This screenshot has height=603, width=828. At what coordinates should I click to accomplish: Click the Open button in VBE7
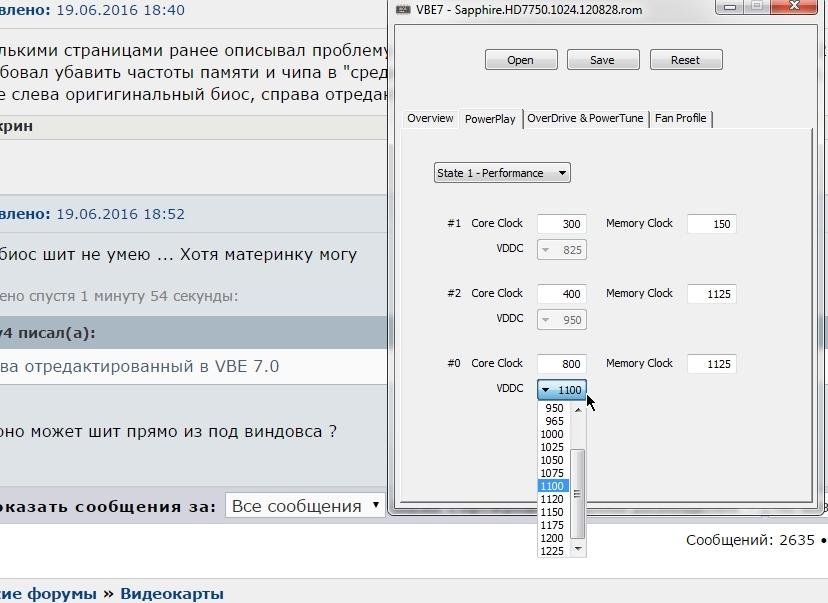click(521, 60)
